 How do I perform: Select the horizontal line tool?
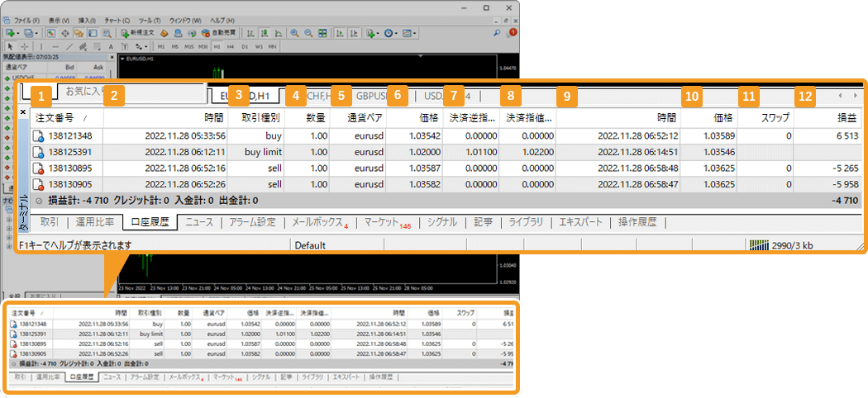point(55,47)
